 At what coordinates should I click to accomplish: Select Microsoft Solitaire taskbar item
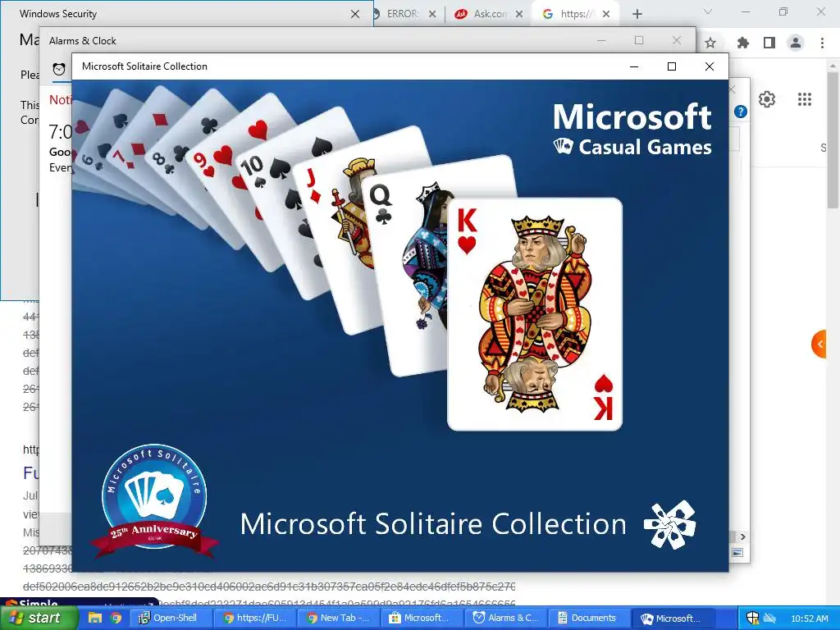click(x=673, y=618)
